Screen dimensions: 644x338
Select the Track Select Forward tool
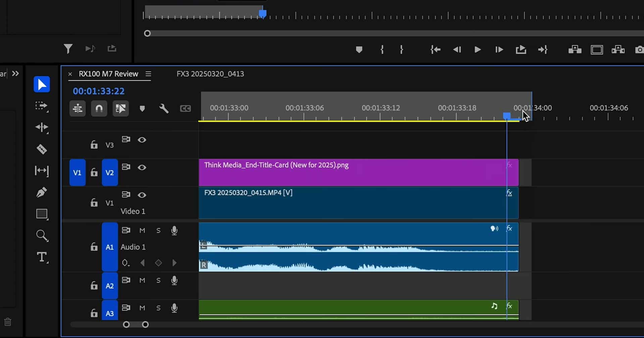(42, 106)
